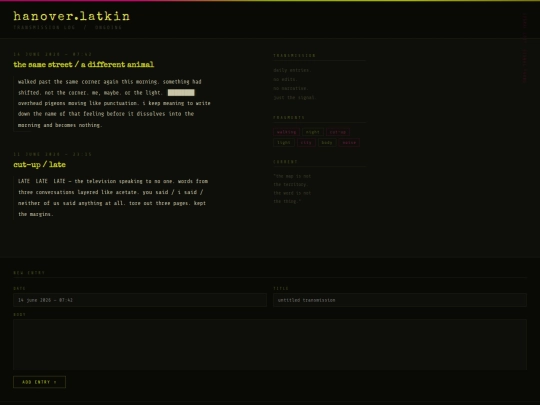
Task: Click the 'TRANSMISSION' sidebar heading
Action: point(294,55)
